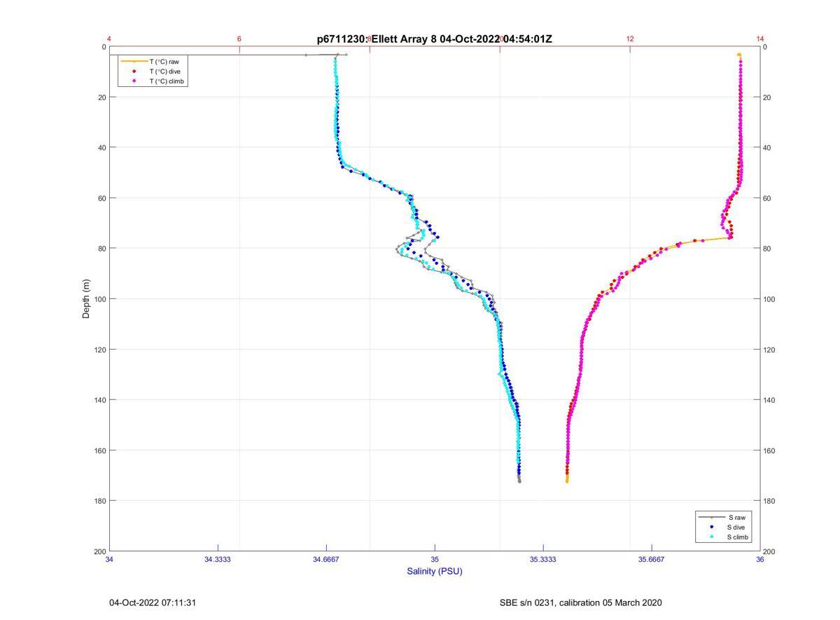Click the left depth axis label 100
The image size is (840, 620).
tap(99, 299)
